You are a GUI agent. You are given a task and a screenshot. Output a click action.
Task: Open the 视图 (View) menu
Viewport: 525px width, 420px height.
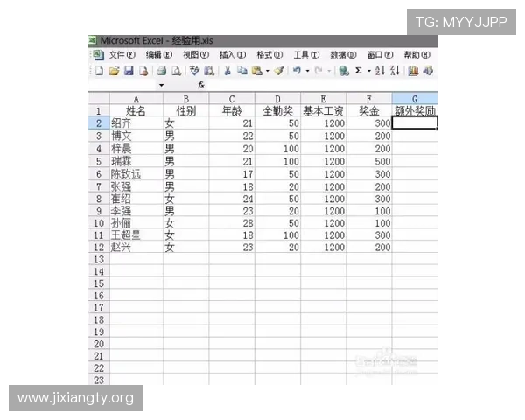coord(196,55)
